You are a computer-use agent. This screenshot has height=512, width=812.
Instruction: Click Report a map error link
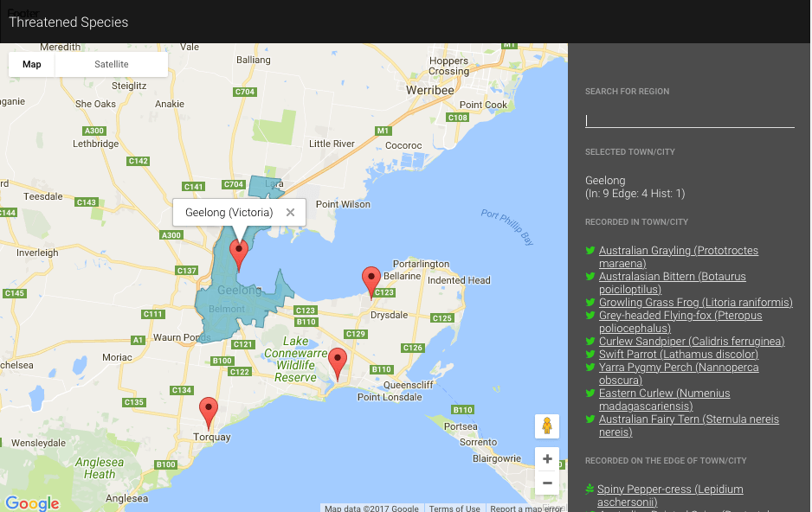[x=526, y=509]
